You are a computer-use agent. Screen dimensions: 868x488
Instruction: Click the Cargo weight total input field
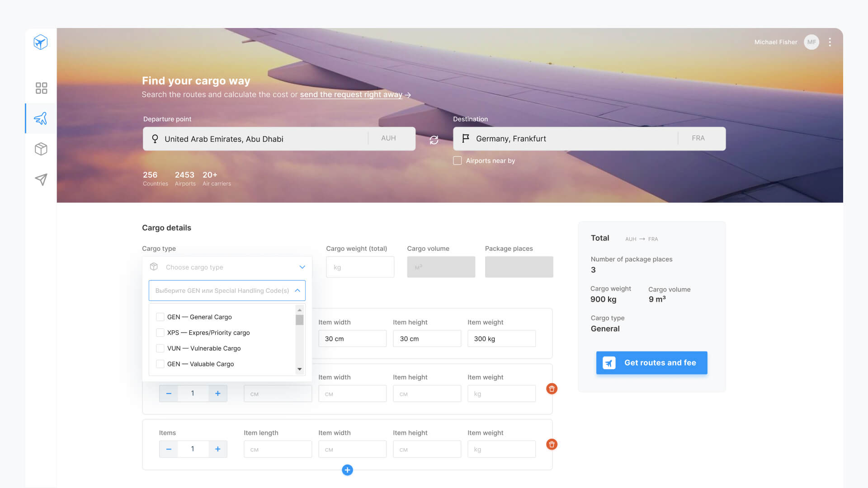click(360, 267)
